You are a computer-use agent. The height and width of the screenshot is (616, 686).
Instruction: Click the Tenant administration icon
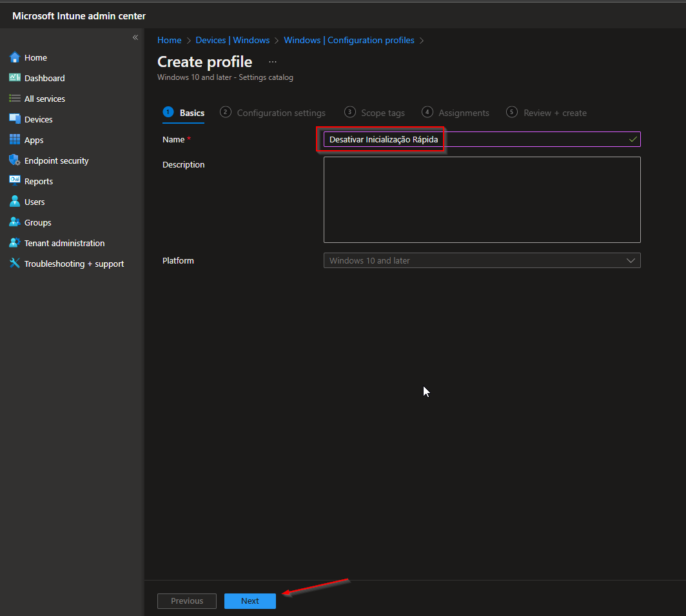(x=14, y=242)
